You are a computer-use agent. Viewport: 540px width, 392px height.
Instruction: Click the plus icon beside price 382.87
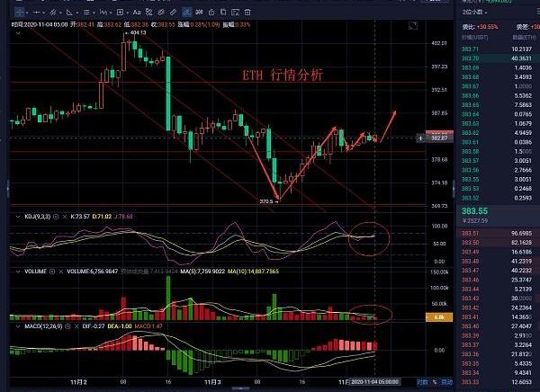click(421, 138)
